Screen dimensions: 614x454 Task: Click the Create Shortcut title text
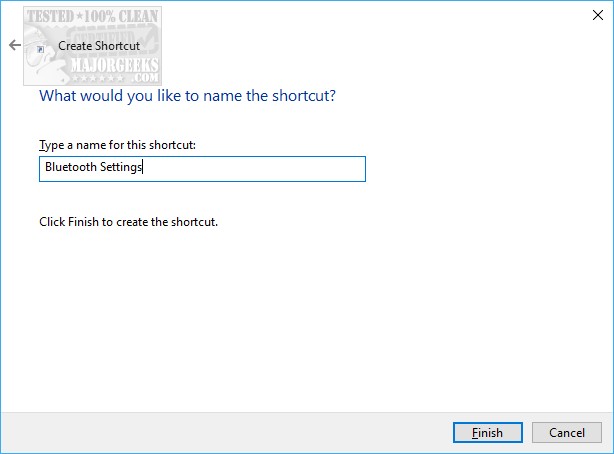pos(100,46)
